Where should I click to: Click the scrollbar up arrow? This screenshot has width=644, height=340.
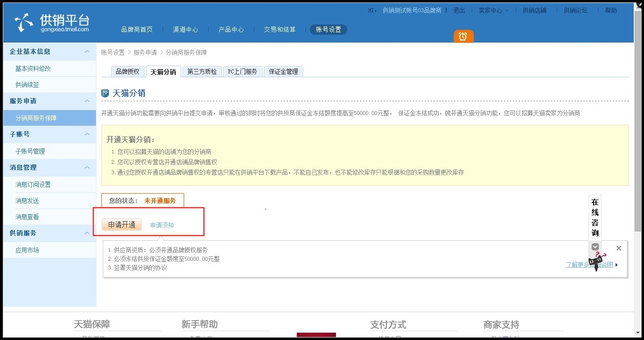click(638, 6)
